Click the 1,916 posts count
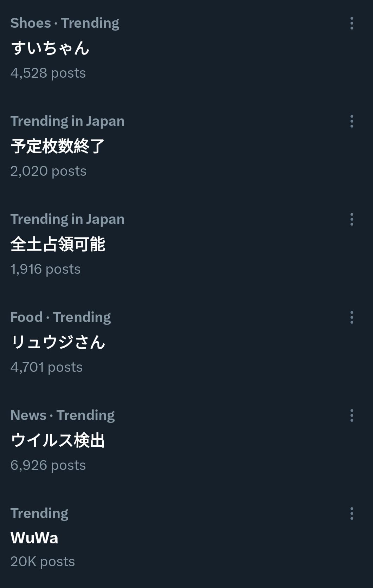This screenshot has width=373, height=588. [x=46, y=269]
